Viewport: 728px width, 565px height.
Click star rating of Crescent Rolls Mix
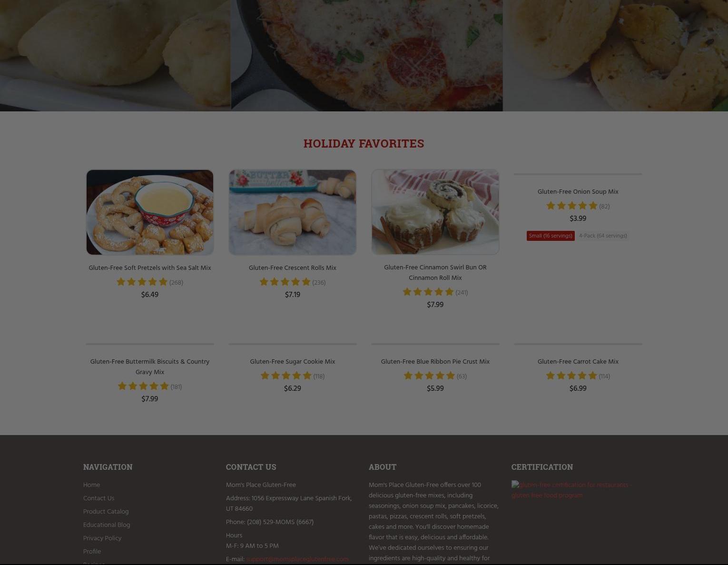pyautogui.click(x=285, y=282)
